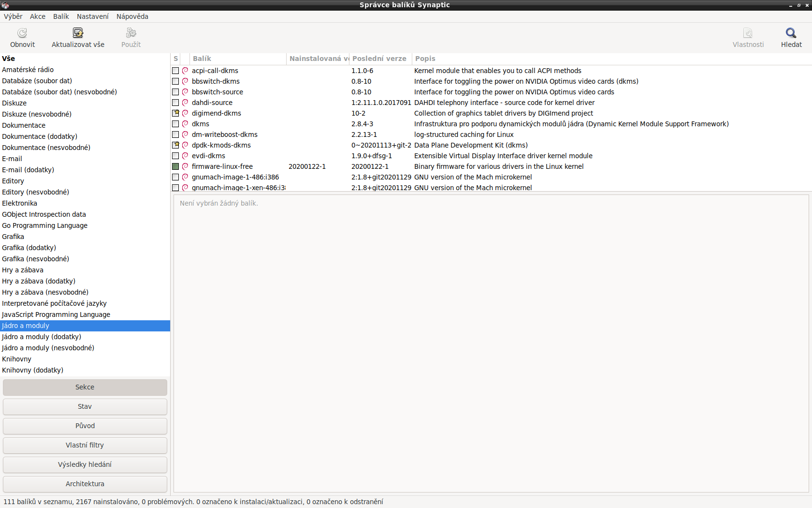
Task: Click the Aktualizovat vše toolbar icon
Action: pyautogui.click(x=78, y=33)
